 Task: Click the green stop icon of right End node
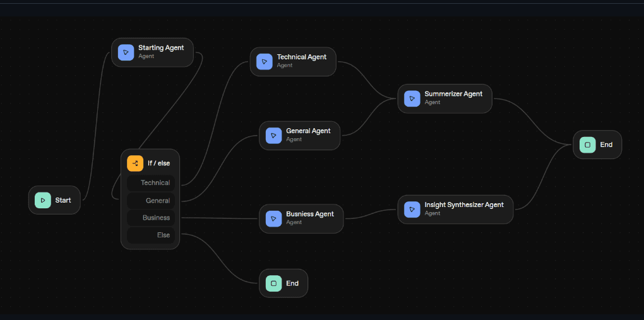pyautogui.click(x=587, y=145)
